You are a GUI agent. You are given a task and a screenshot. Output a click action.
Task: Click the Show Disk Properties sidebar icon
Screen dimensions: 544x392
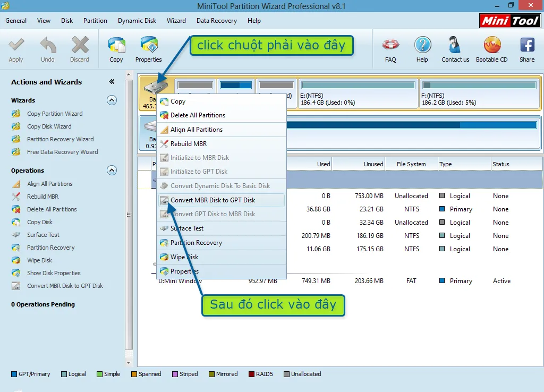(x=16, y=273)
